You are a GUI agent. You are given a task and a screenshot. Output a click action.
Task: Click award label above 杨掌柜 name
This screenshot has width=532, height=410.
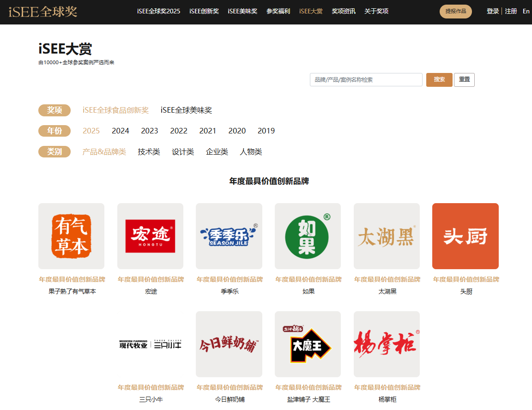click(387, 388)
